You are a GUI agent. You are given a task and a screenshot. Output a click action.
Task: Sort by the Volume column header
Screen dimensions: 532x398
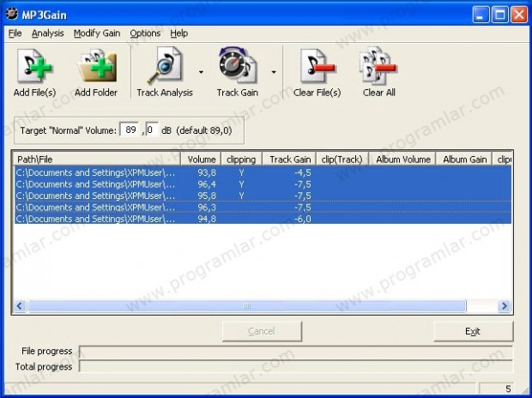pos(201,160)
